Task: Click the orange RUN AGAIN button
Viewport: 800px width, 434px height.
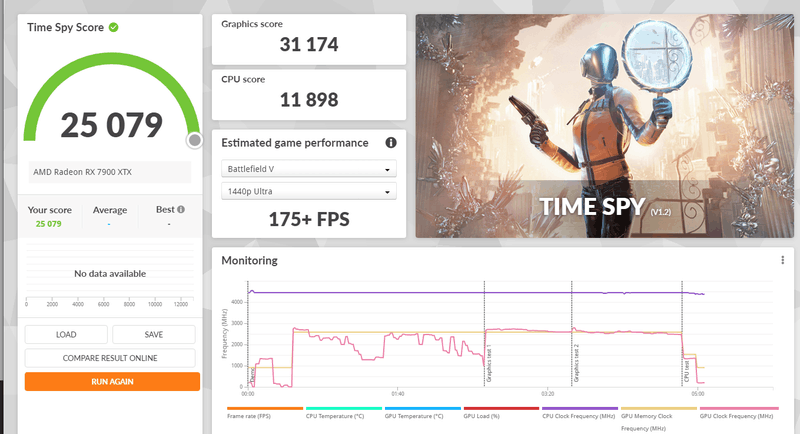Action: pos(112,381)
